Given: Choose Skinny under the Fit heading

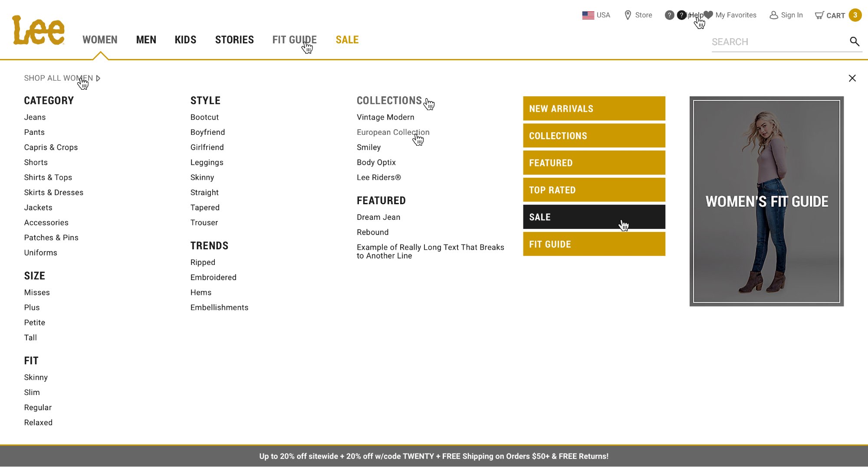Looking at the screenshot, I should click(36, 377).
